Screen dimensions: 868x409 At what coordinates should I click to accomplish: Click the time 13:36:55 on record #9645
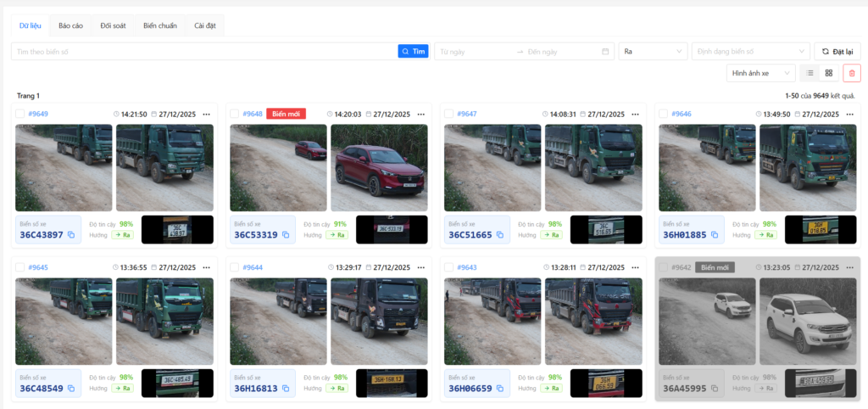pyautogui.click(x=135, y=267)
